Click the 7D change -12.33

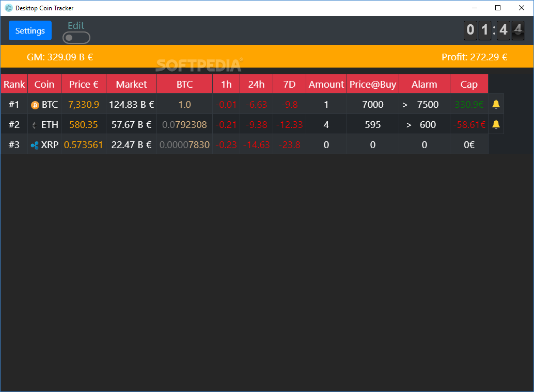(x=290, y=124)
